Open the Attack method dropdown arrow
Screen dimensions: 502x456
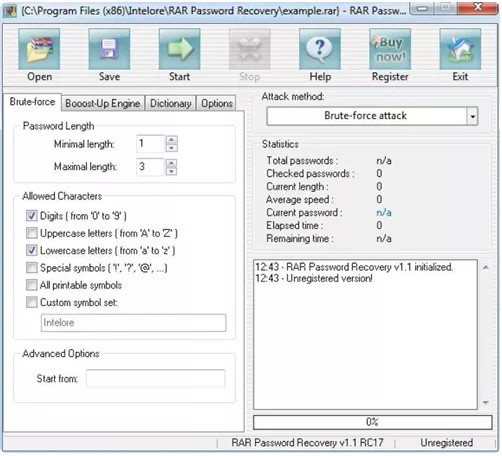[472, 116]
